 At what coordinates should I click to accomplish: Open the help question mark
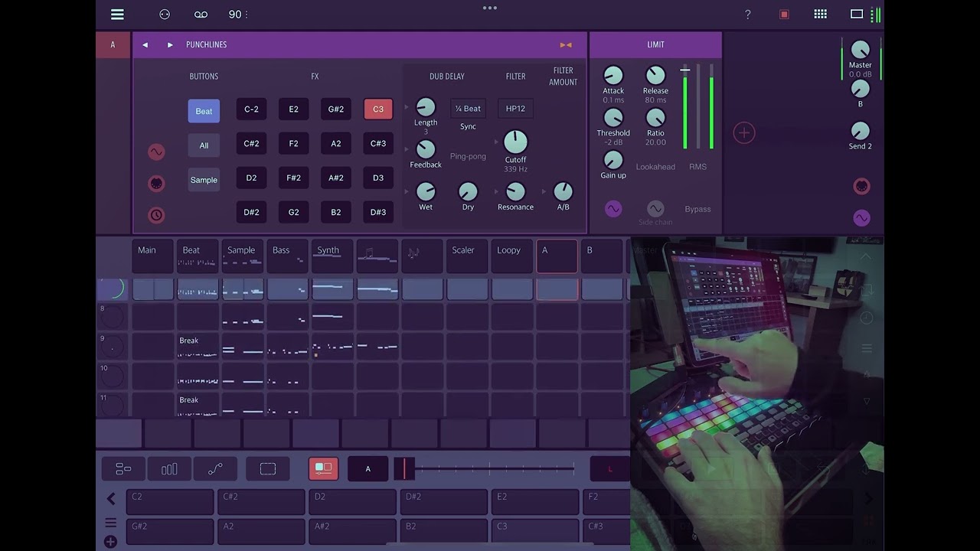pos(748,15)
